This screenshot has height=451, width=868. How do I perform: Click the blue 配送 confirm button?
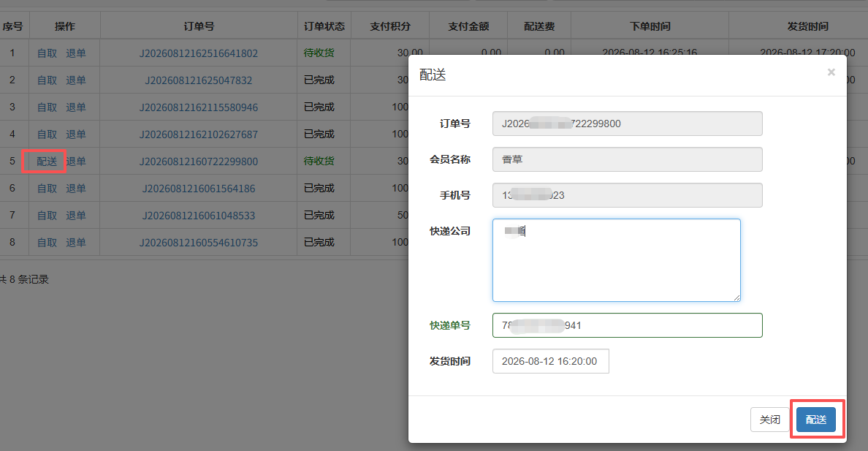click(816, 420)
